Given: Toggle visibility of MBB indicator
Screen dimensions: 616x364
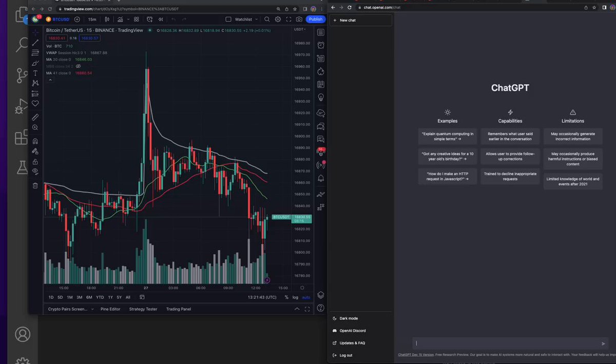Looking at the screenshot, I should coord(79,66).
